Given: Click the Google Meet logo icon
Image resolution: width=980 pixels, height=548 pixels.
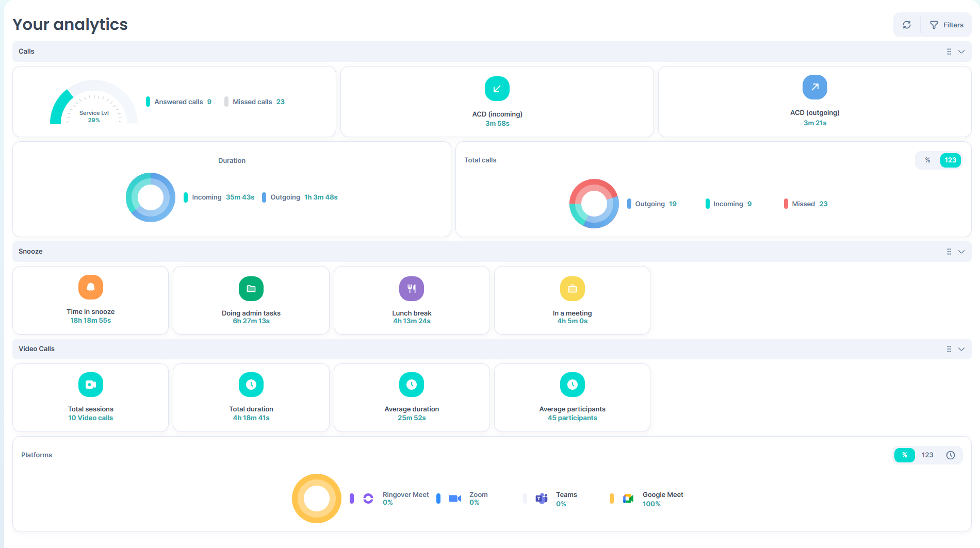Looking at the screenshot, I should 628,499.
